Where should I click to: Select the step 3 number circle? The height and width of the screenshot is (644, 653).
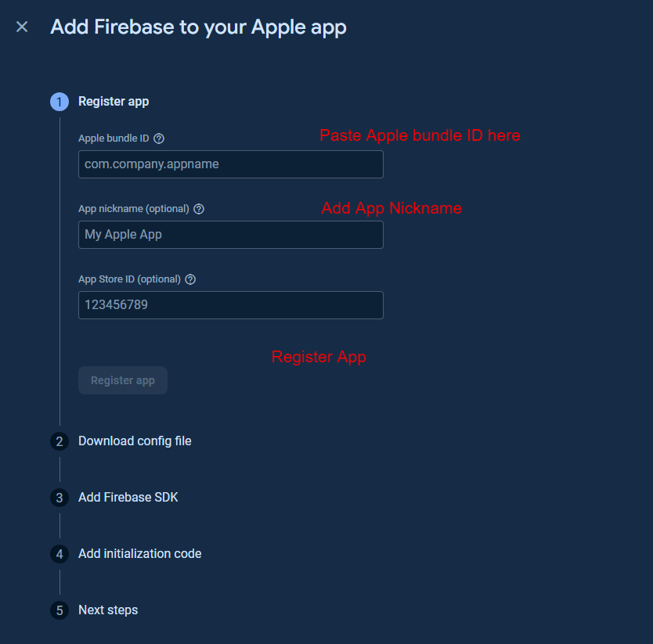(x=60, y=498)
